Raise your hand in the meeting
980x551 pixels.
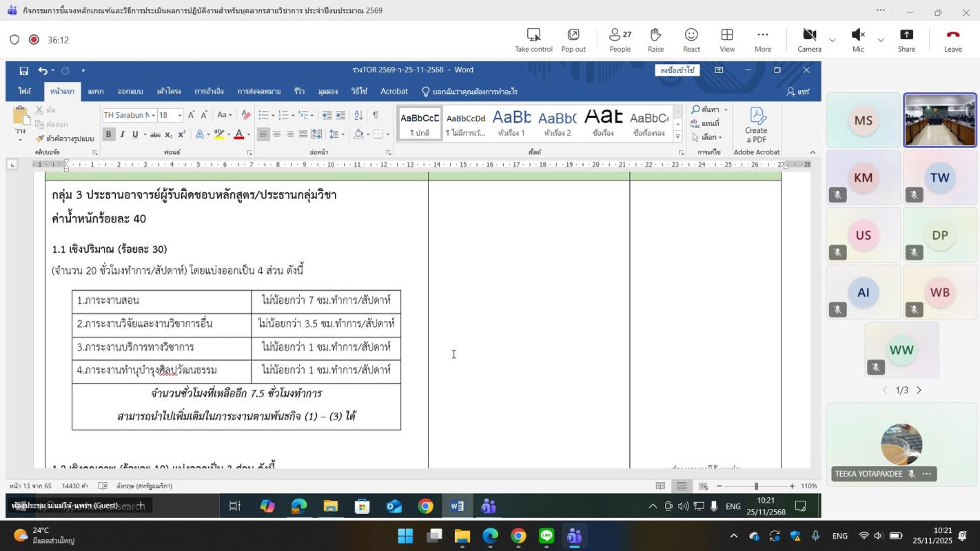tap(655, 40)
